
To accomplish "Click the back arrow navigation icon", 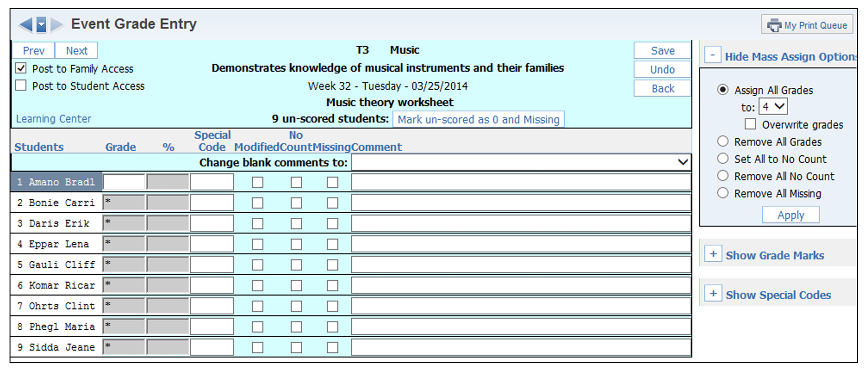I will click(26, 24).
